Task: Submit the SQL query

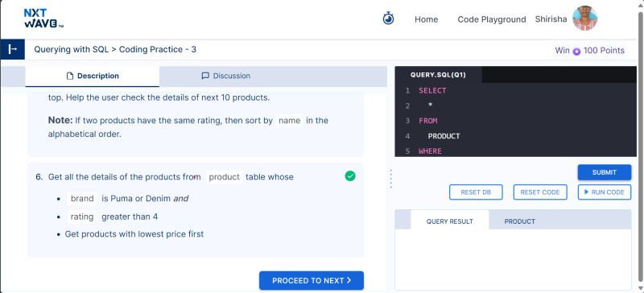Action: pyautogui.click(x=605, y=172)
